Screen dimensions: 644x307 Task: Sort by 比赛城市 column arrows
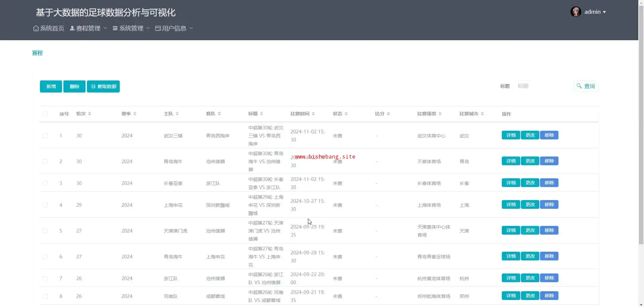click(482, 114)
